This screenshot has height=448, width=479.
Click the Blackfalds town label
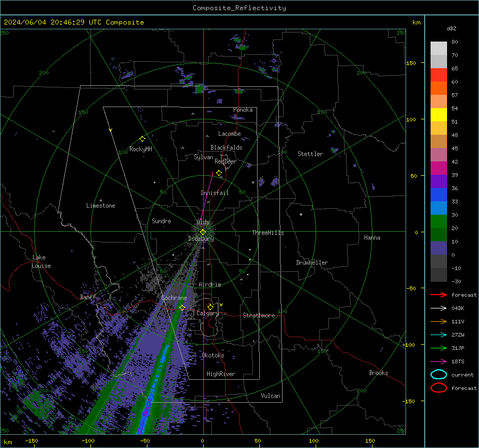coord(226,148)
